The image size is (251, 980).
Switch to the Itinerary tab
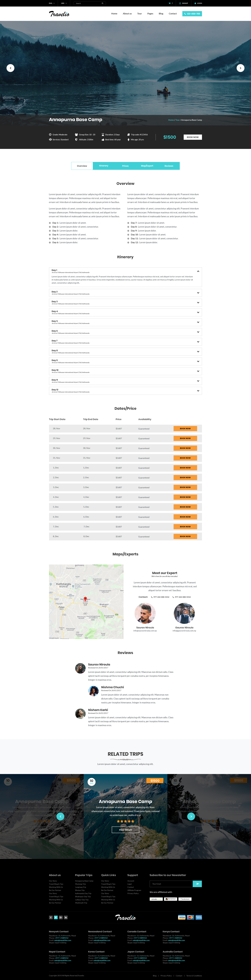(104, 166)
